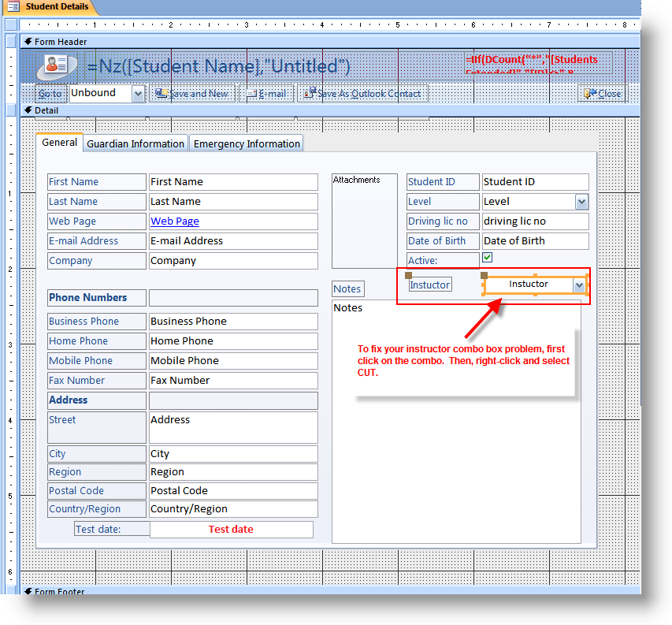Click the Form Header section arrow
The image size is (672, 625).
click(28, 41)
